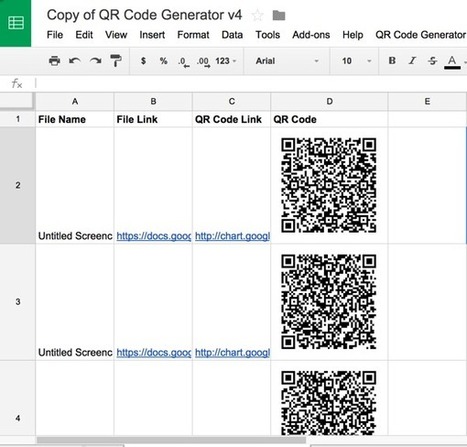Image resolution: width=467 pixels, height=447 pixels.
Task: Select the QR Code header cell
Action: tap(329, 119)
